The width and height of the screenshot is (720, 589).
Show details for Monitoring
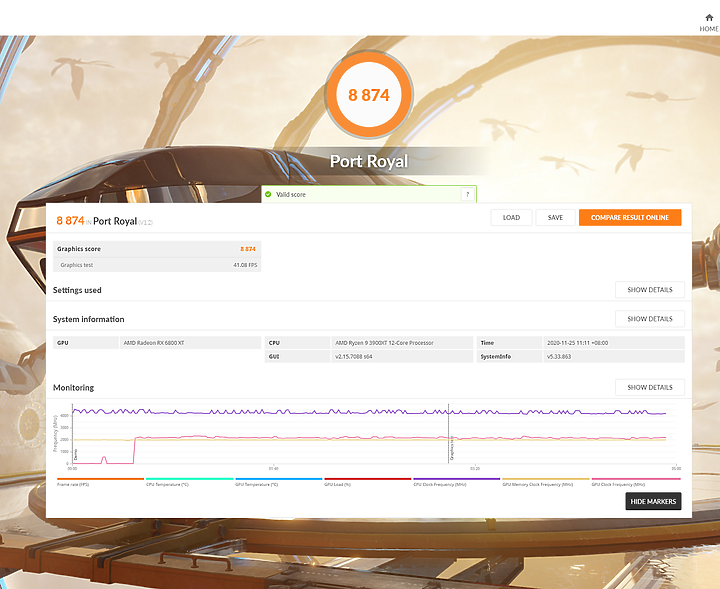pos(650,387)
